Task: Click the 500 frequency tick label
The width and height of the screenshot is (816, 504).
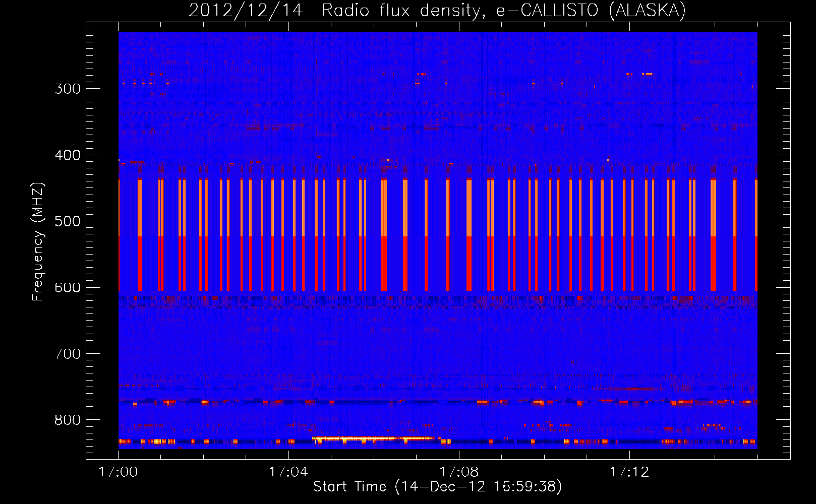Action: click(x=68, y=221)
